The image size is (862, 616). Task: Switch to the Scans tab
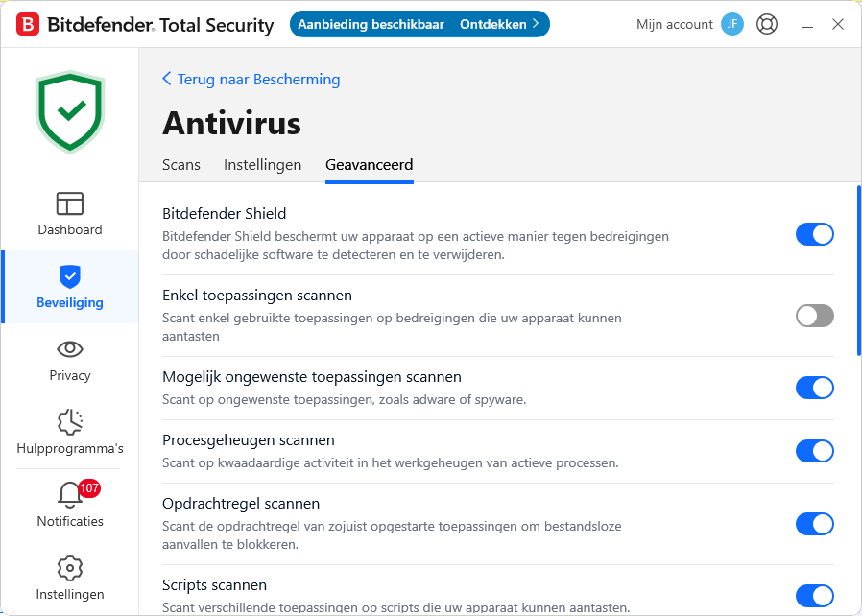pyautogui.click(x=181, y=165)
